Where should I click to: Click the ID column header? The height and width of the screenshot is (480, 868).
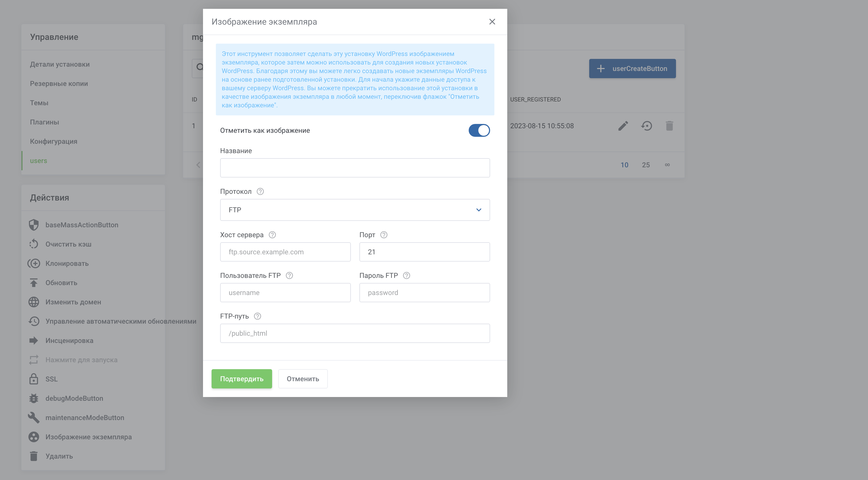194,100
